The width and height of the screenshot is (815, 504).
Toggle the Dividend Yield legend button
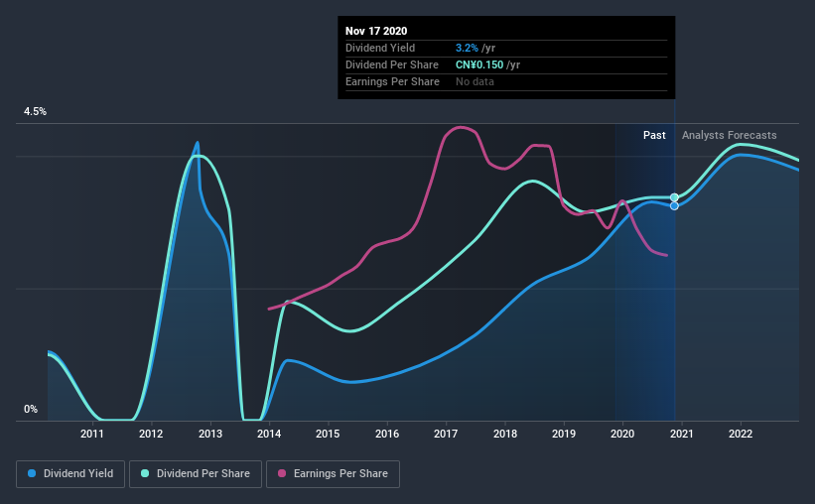click(70, 474)
